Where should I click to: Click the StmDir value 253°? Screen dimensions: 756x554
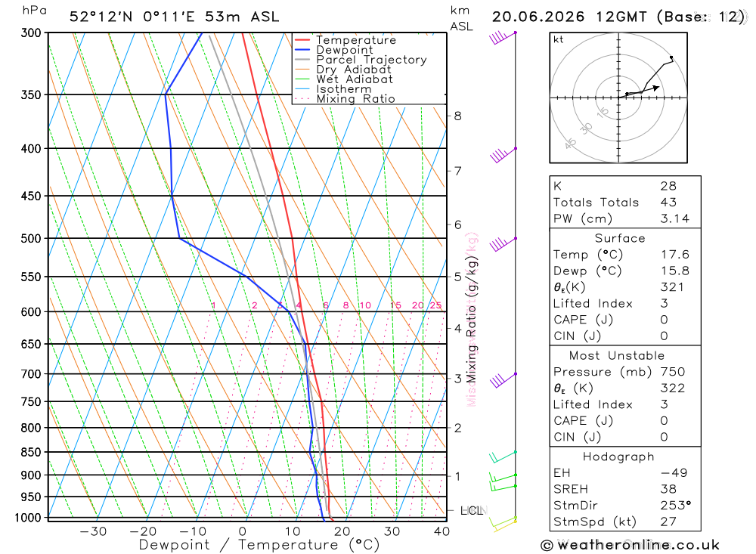click(x=676, y=506)
